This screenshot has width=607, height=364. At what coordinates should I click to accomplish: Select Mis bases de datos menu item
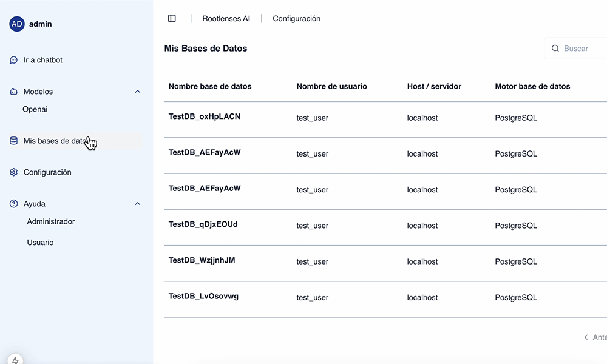point(55,141)
